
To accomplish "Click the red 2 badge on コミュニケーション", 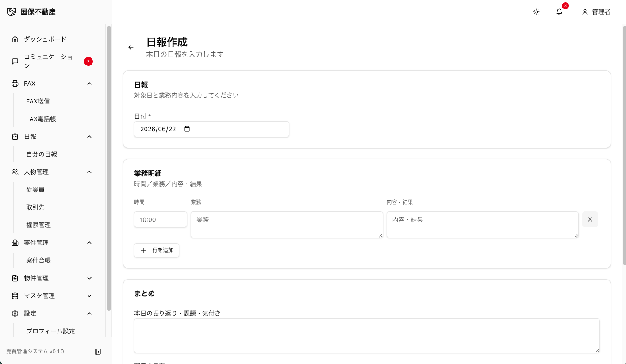I will [x=88, y=61].
